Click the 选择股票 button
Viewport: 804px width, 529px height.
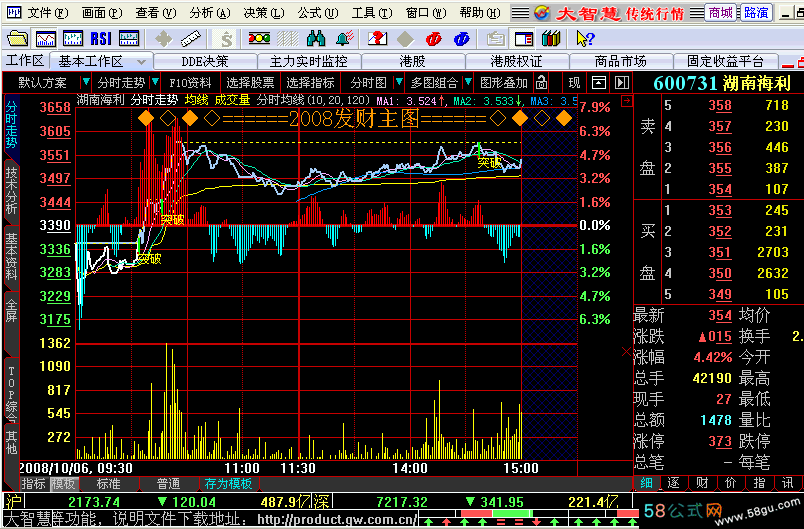(250, 83)
